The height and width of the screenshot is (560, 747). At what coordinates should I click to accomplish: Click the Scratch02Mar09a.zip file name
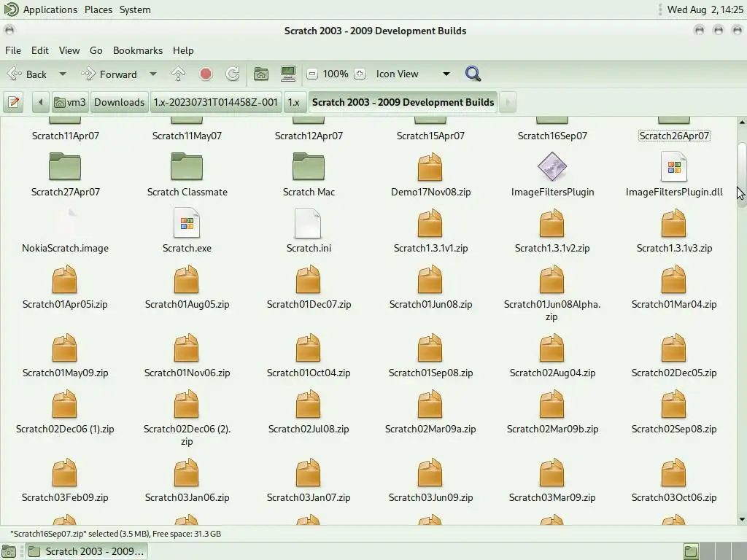pyautogui.click(x=430, y=429)
